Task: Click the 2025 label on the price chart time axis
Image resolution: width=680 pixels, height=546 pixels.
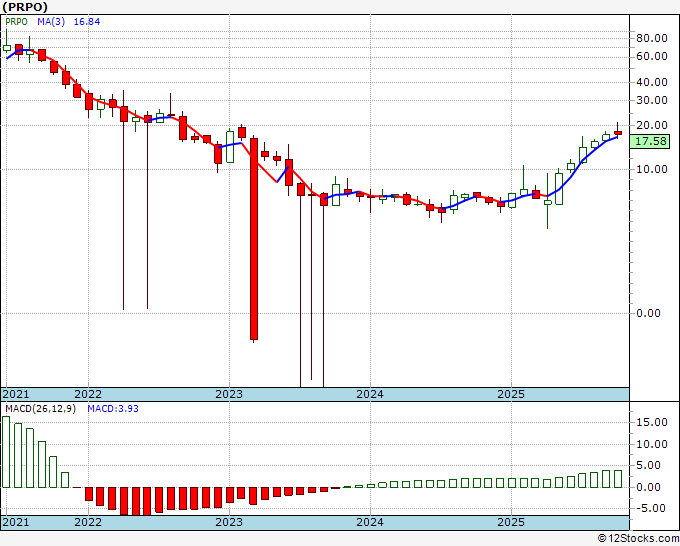Action: [x=511, y=394]
